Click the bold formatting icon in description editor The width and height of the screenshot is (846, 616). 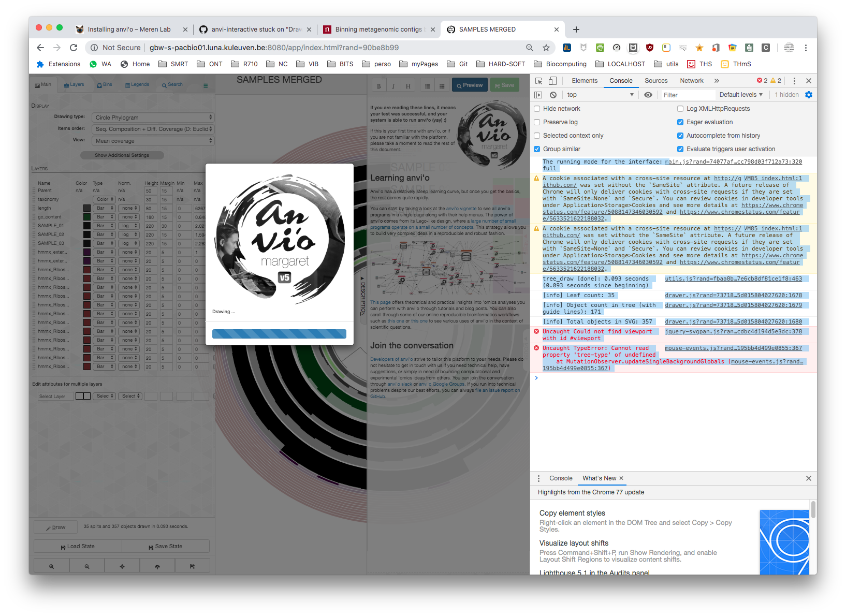(379, 84)
